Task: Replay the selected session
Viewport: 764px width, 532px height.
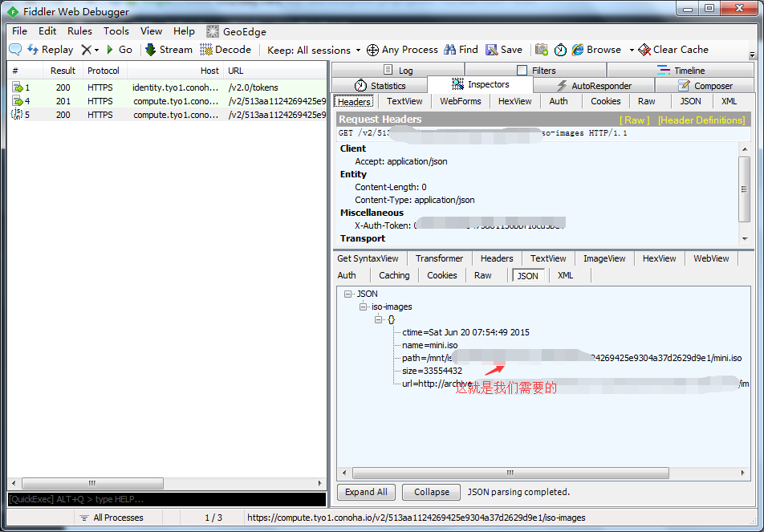Action: pyautogui.click(x=51, y=50)
